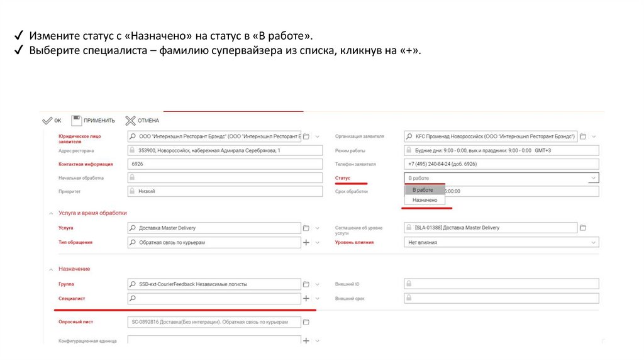Screen dimensions: 644x361
Task: Click the Нет влияния value
Action: [x=423, y=243]
